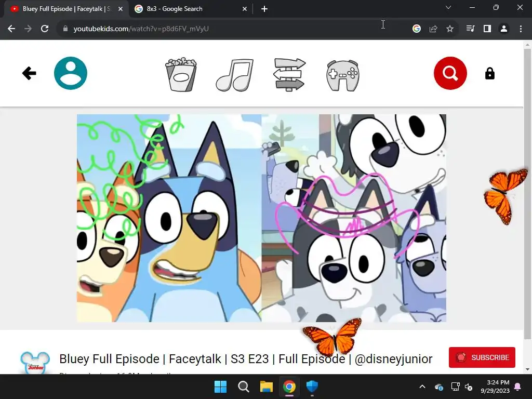Image resolution: width=532 pixels, height=399 pixels.
Task: Open the muted volume tray icon
Action: tap(469, 387)
